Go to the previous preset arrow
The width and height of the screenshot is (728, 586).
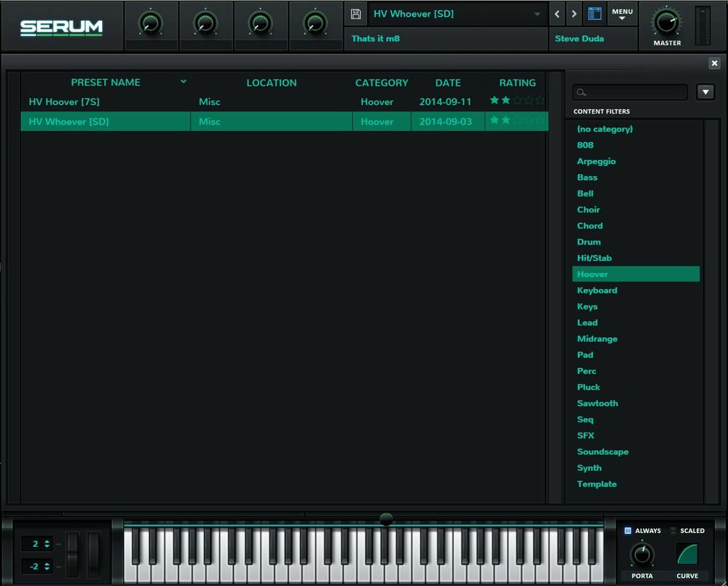(x=557, y=14)
